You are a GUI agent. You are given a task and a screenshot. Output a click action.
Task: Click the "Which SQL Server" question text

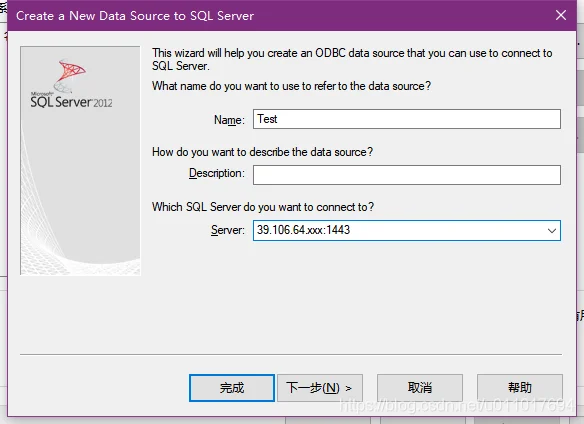pyautogui.click(x=263, y=207)
